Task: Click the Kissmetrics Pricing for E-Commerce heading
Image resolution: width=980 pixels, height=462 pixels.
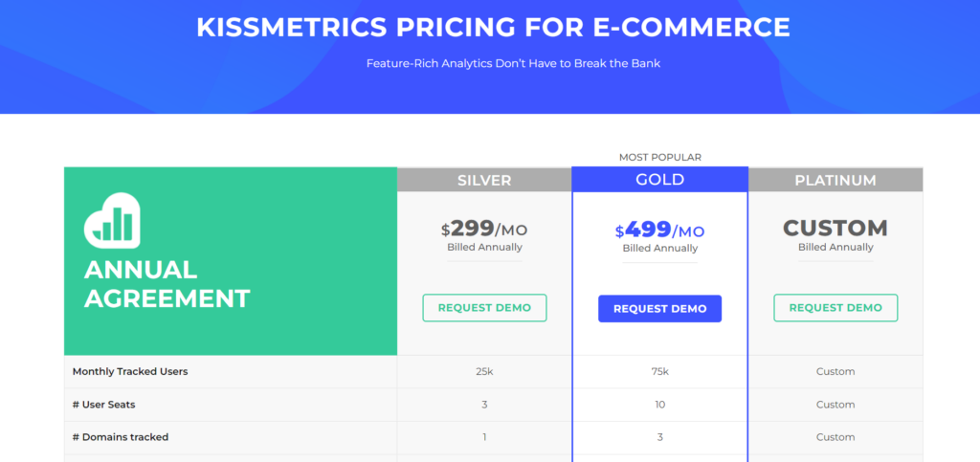Action: 493,27
